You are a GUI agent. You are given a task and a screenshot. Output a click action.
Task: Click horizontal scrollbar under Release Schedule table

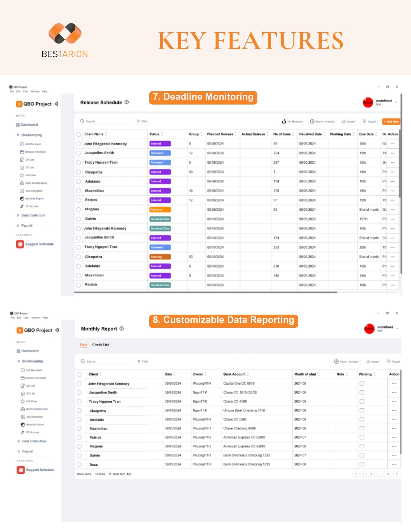point(206,292)
